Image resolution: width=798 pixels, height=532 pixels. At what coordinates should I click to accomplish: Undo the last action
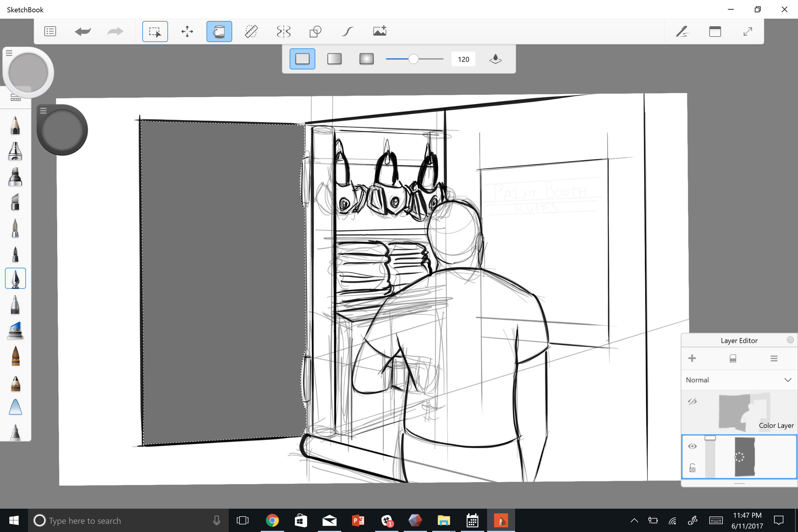[x=83, y=31]
